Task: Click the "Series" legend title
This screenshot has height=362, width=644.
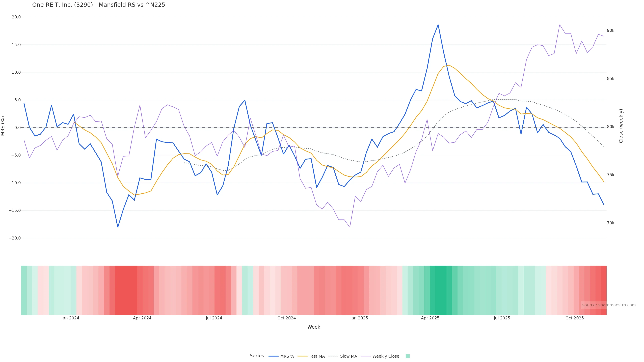Action: click(257, 356)
